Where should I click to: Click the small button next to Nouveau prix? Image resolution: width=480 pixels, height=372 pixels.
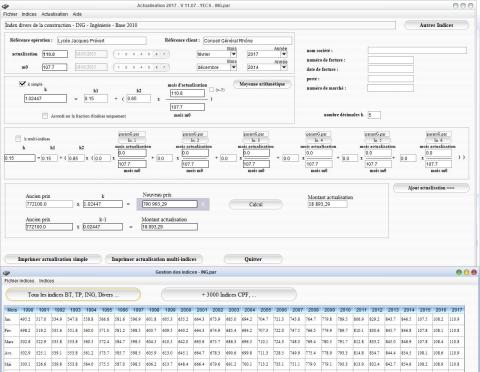pos(203,204)
